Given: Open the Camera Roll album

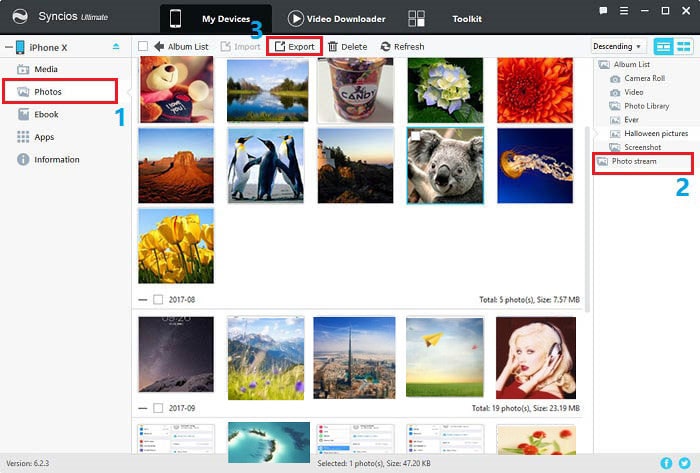Looking at the screenshot, I should [x=645, y=78].
